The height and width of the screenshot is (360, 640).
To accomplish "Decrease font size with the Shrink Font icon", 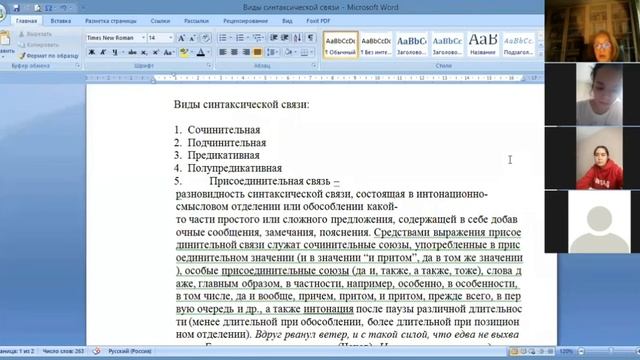I will coord(193,38).
